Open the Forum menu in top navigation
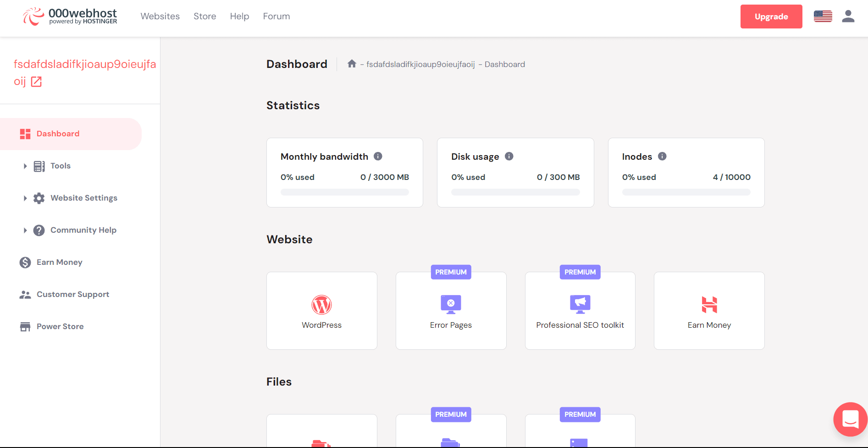Viewport: 868px width, 448px height. 276,17
